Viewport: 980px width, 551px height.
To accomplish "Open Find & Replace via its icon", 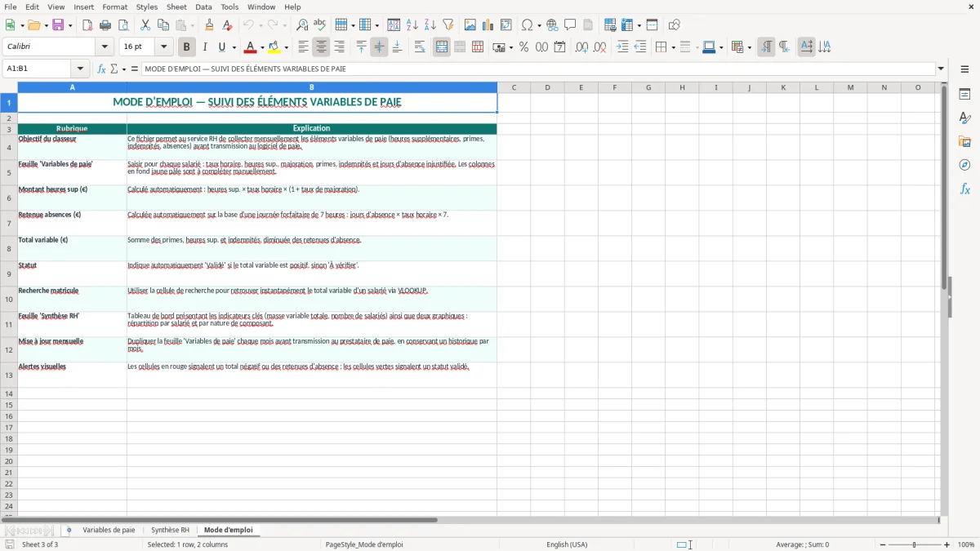I will pos(302,25).
